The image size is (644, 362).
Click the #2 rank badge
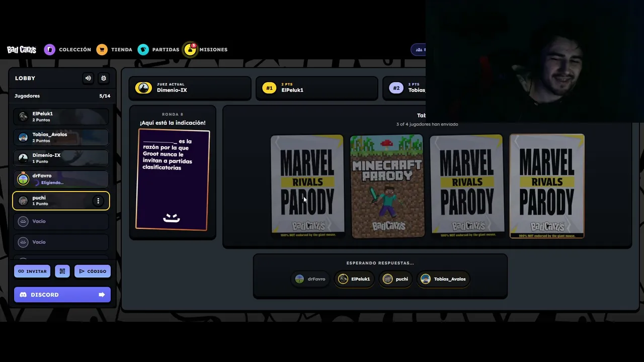click(x=396, y=88)
